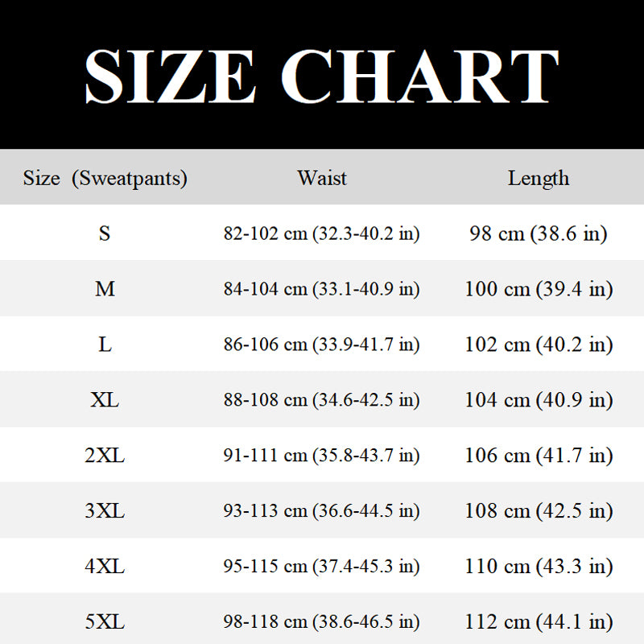Image resolution: width=644 pixels, height=644 pixels.
Task: Click the Size (Sweatpants) column header
Action: (105, 178)
